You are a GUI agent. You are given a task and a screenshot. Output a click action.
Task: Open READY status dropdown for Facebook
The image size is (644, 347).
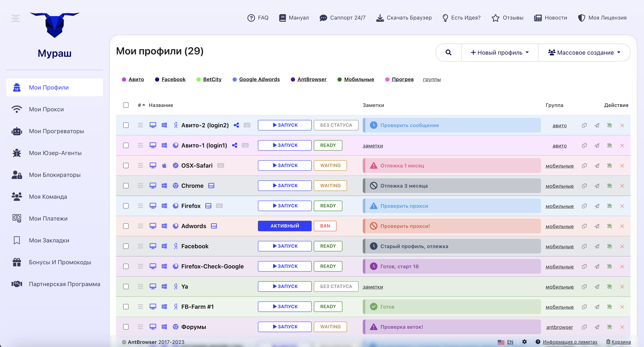click(x=328, y=246)
